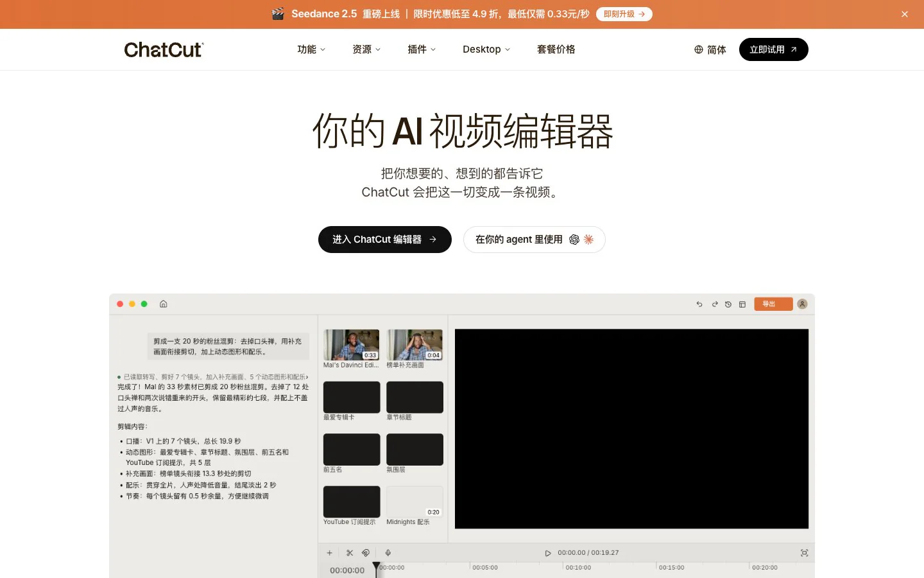The width and height of the screenshot is (924, 578).
Task: Open the user avatar icon
Action: click(x=802, y=304)
